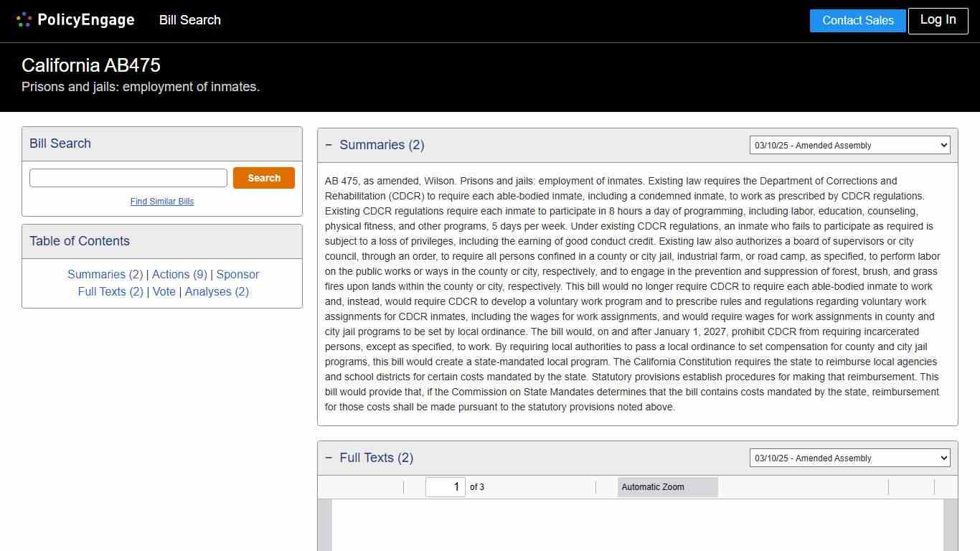Image resolution: width=980 pixels, height=551 pixels.
Task: Collapse the Full Texts panel
Action: 329,457
